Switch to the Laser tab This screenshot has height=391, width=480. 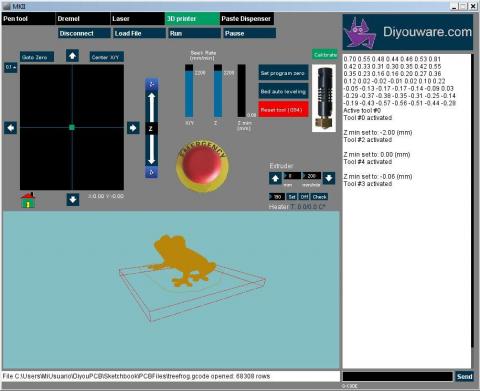tap(137, 19)
